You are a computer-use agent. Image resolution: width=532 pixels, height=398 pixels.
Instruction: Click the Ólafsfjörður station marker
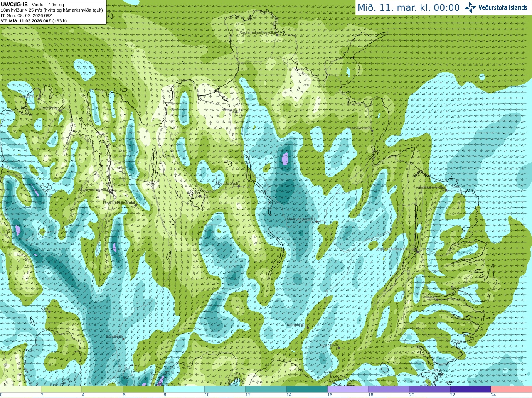pos(60,111)
